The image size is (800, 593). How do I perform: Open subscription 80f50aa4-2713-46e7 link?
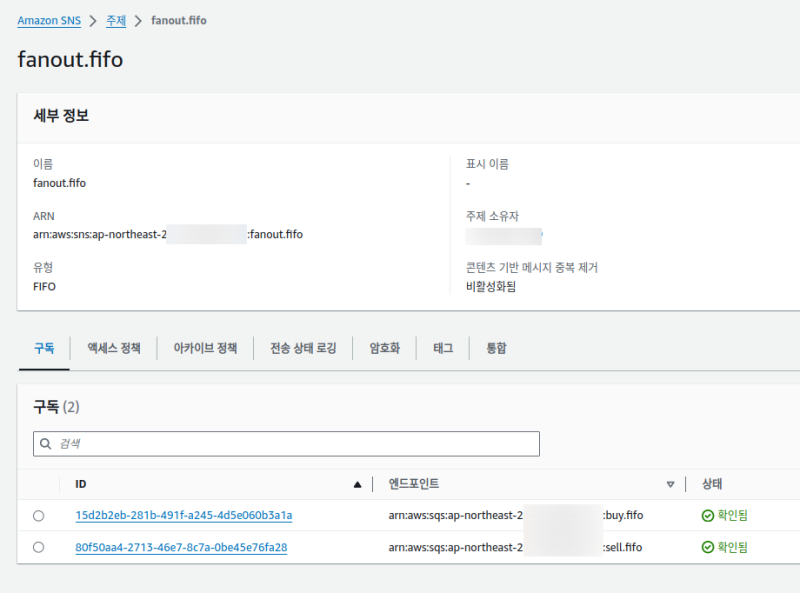[x=181, y=547]
